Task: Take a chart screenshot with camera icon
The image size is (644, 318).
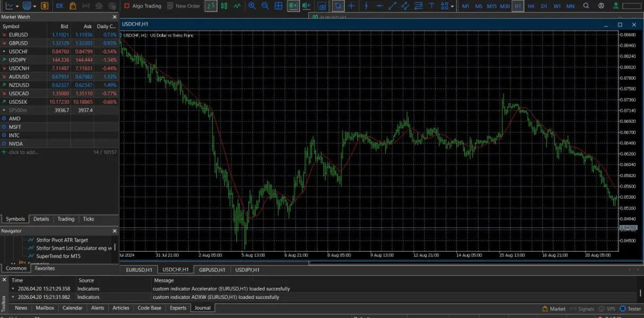Action: [322, 6]
